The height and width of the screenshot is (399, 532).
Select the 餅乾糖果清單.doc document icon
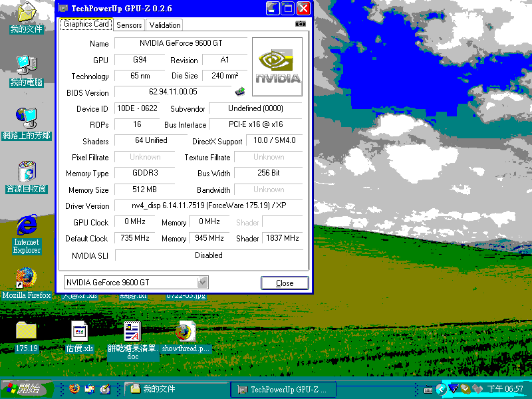132,340
